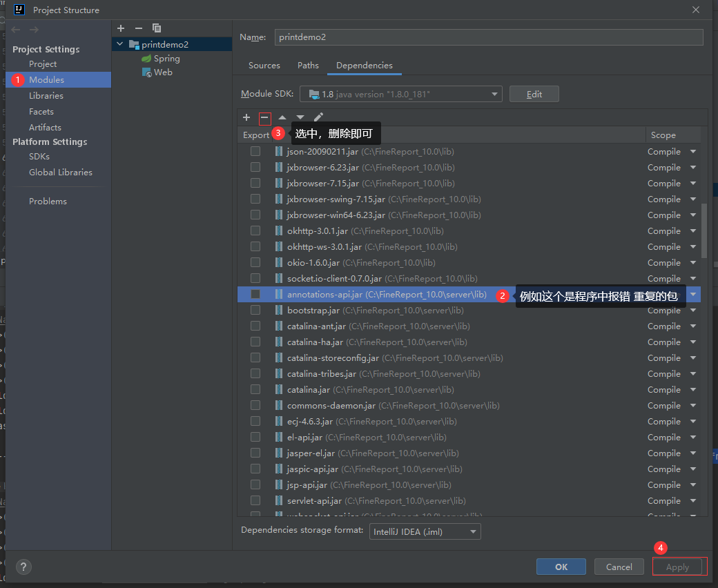The height and width of the screenshot is (588, 718).
Task: Click the copy module icon
Action: tap(157, 28)
